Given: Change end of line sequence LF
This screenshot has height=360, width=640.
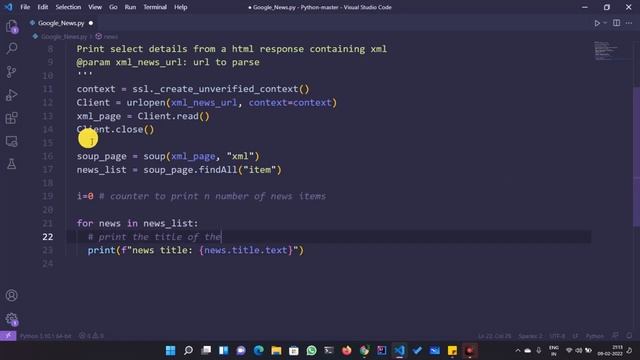Looking at the screenshot, I should pyautogui.click(x=575, y=336).
